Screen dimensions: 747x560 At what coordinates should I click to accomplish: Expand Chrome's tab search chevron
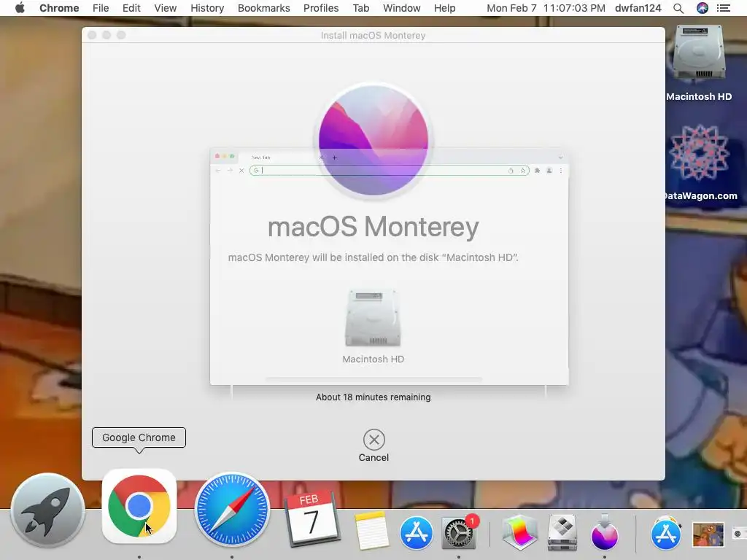[x=561, y=157]
